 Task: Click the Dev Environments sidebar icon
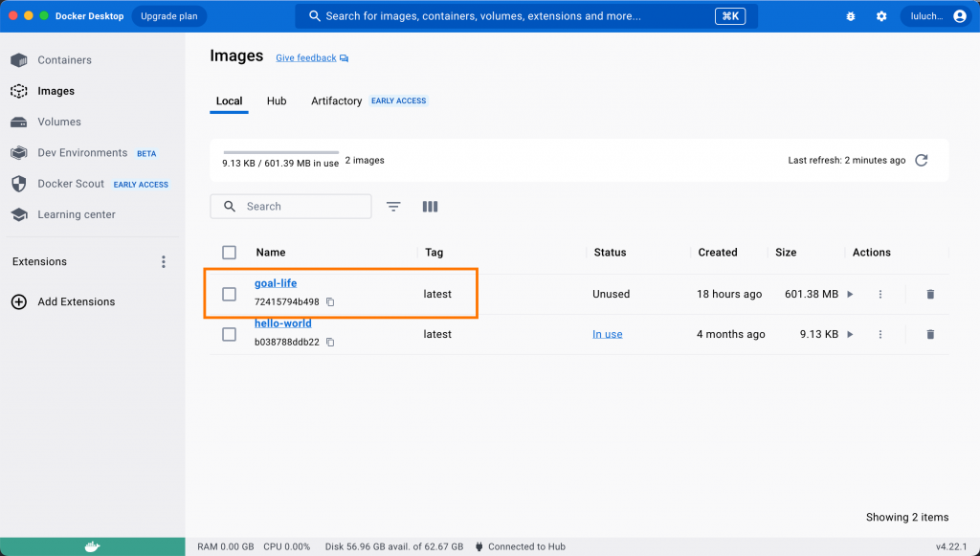19,153
